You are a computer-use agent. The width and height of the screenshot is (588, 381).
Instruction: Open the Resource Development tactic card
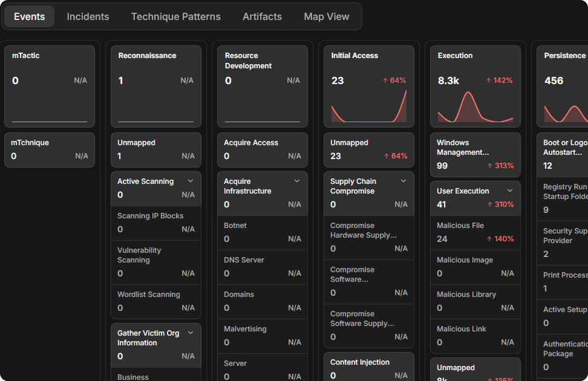(x=263, y=86)
